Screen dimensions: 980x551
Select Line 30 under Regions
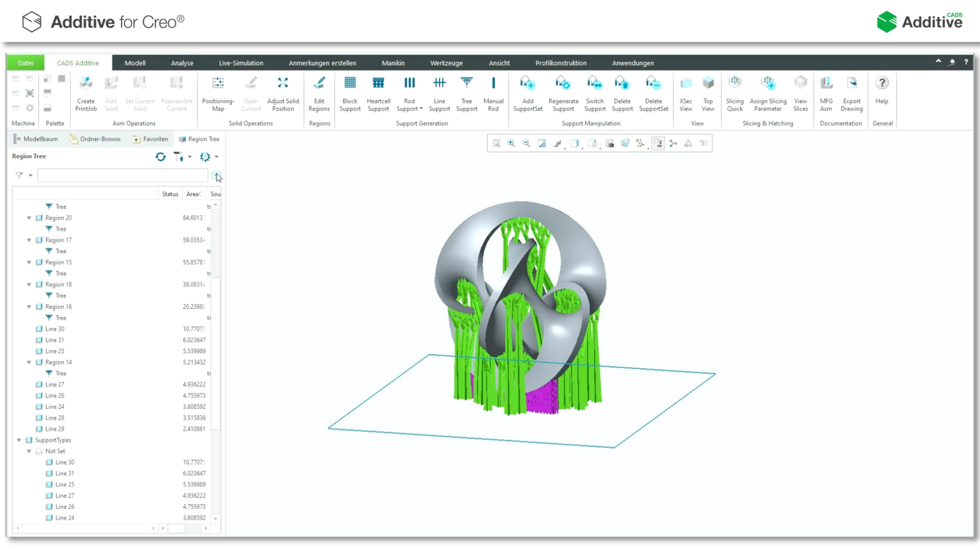pyautogui.click(x=55, y=329)
